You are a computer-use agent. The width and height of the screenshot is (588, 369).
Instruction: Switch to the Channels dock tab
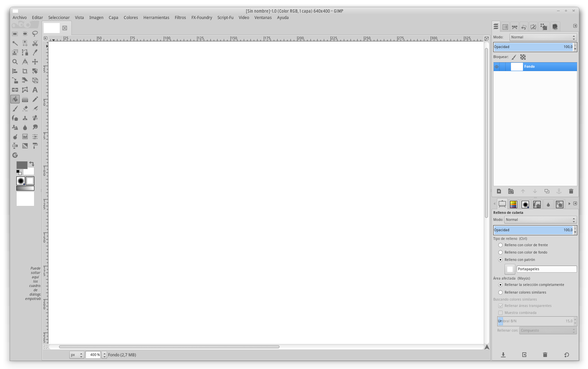(505, 27)
